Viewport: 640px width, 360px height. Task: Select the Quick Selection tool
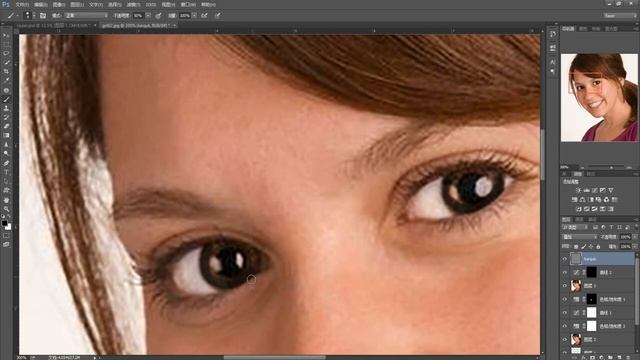point(6,62)
